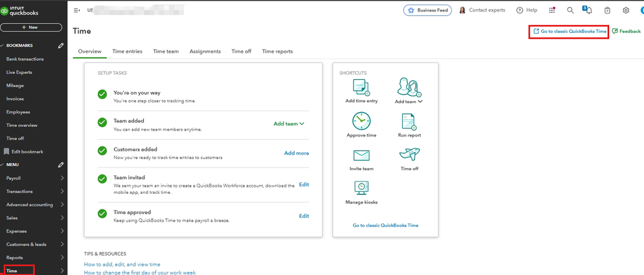Screen dimensions: 644x275
Task: Open the Mileage bookmark
Action: point(15,86)
